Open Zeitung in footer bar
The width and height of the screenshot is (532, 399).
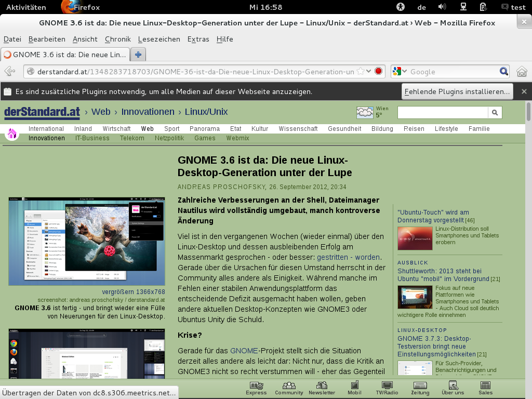click(x=420, y=389)
